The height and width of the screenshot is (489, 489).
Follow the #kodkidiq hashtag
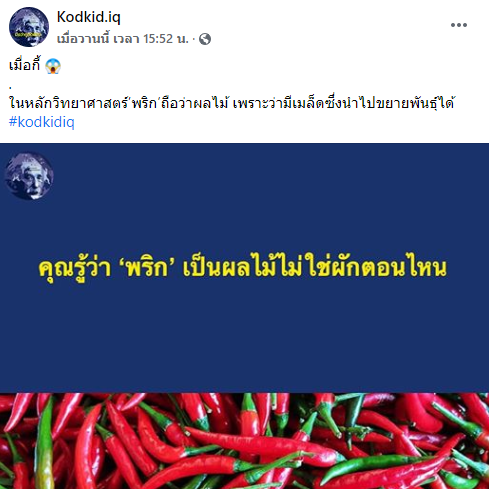coord(42,122)
